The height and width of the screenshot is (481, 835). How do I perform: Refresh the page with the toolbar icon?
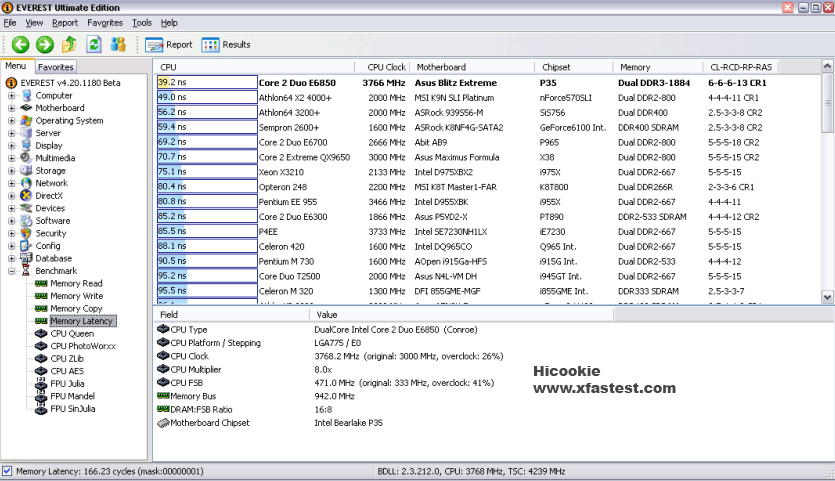tap(94, 44)
